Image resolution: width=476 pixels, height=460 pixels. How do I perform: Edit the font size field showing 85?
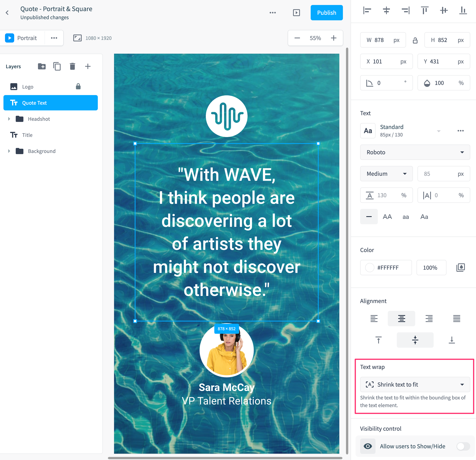[443, 174]
